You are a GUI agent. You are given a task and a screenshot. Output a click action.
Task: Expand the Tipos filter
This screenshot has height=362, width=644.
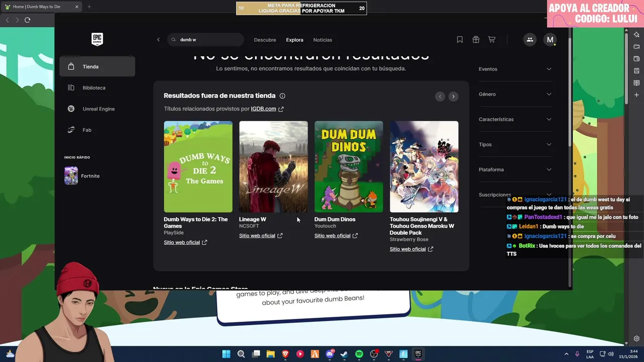(x=515, y=144)
